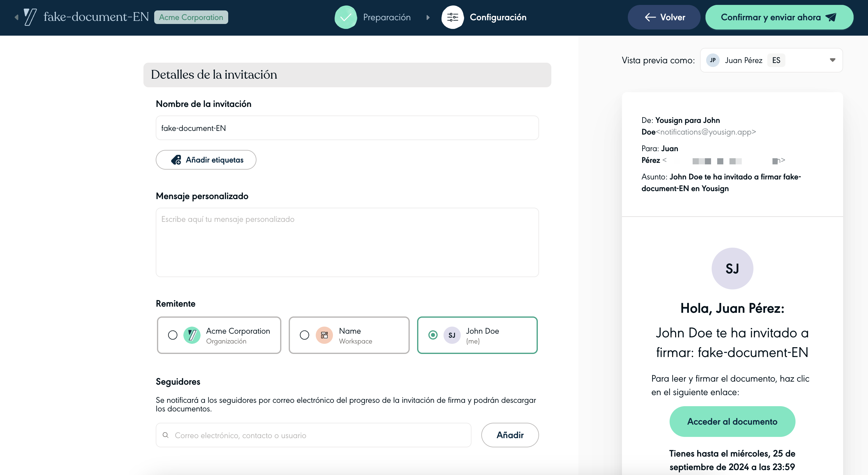Click the Acme Corporation badge in header
The width and height of the screenshot is (868, 475).
[x=191, y=17]
